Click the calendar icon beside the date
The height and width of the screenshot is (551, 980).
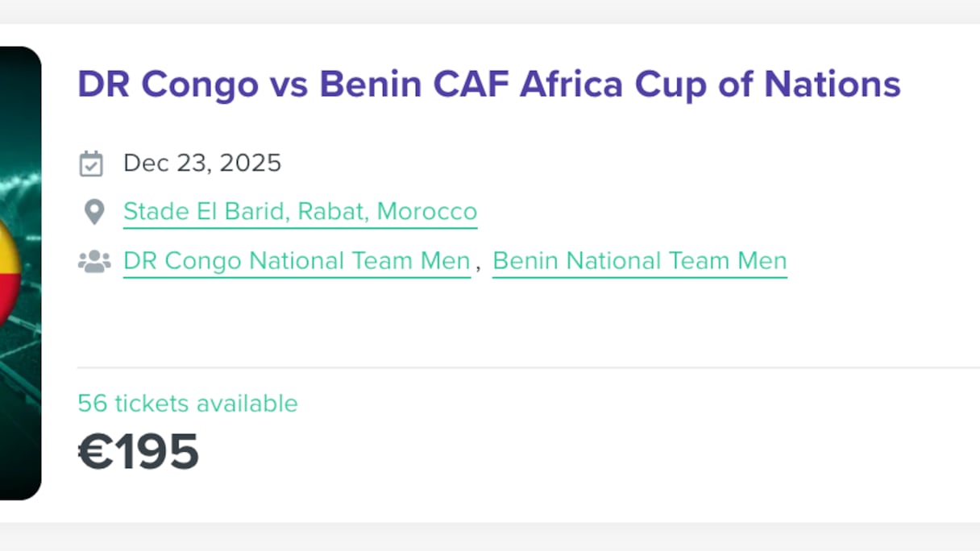coord(91,164)
